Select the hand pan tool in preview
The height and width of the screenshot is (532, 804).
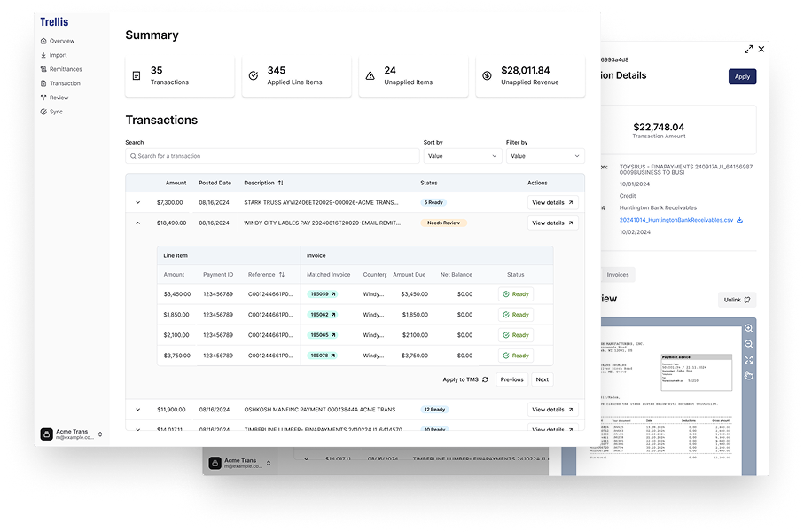coord(748,375)
